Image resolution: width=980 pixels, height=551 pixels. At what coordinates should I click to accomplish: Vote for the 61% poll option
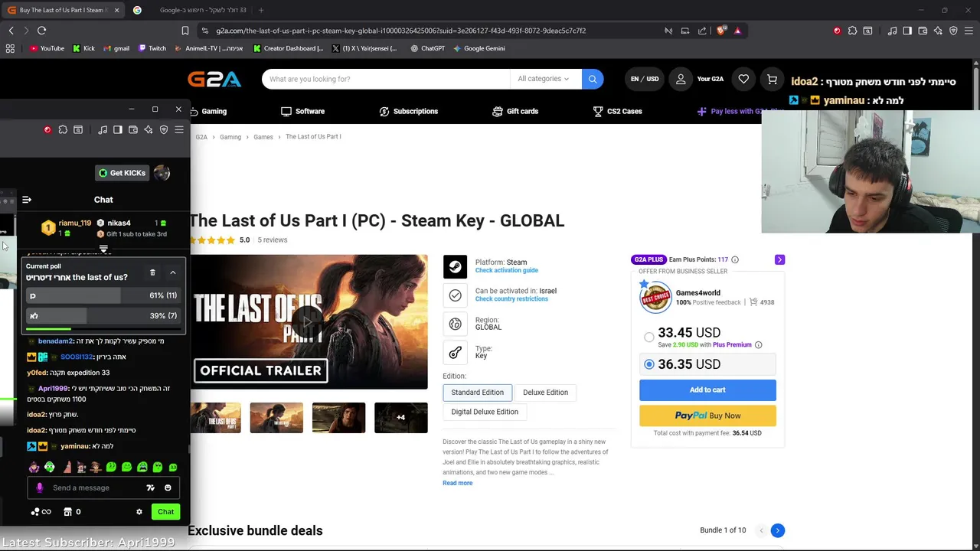(x=103, y=295)
